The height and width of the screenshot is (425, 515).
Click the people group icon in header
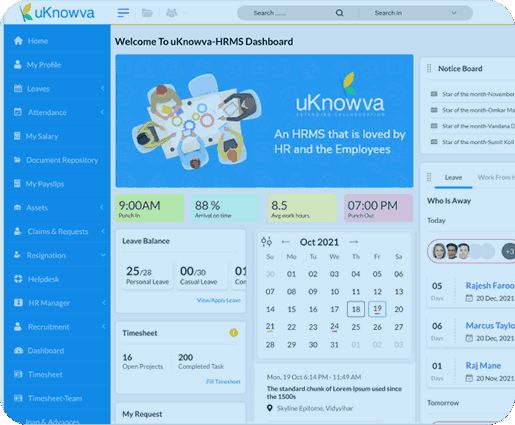click(171, 13)
